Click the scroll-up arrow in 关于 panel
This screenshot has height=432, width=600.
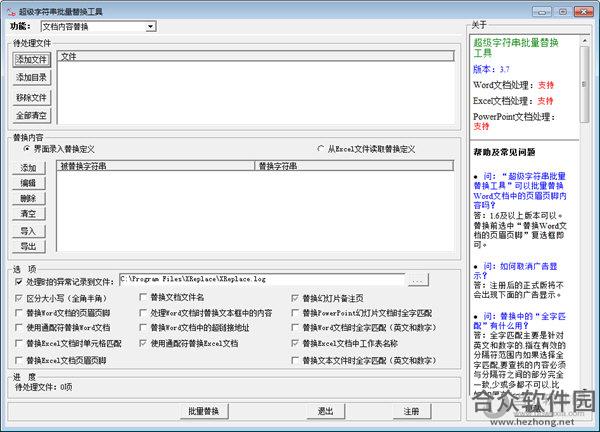click(584, 40)
